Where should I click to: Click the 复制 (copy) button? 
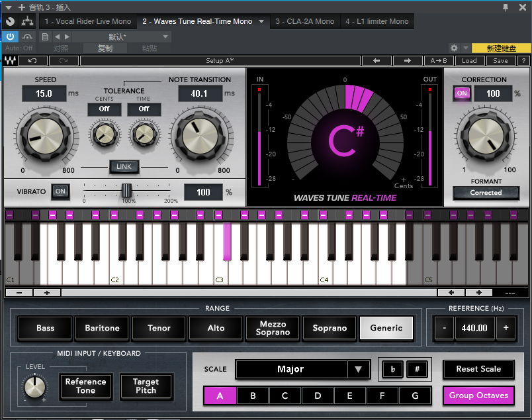(x=105, y=48)
